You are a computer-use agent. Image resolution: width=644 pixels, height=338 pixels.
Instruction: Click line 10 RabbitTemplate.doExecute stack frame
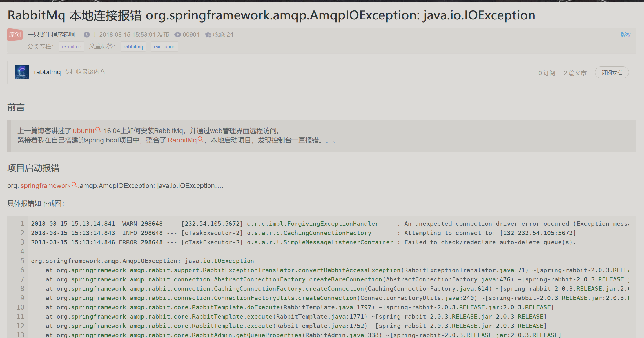coord(300,307)
